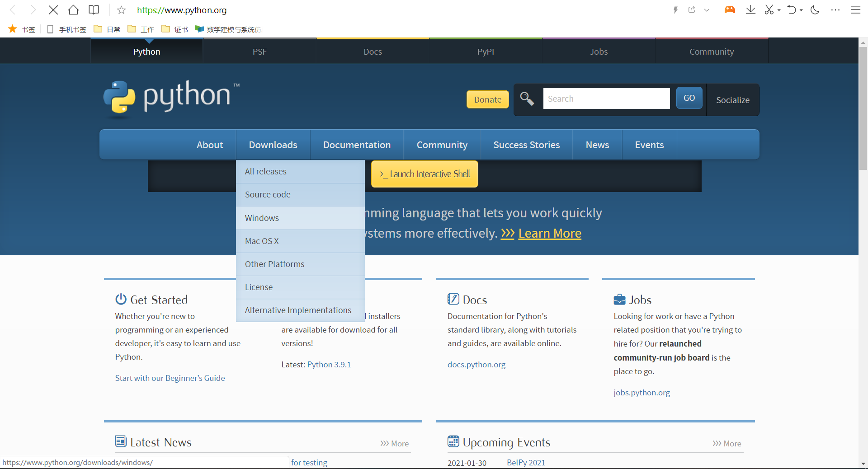Screen dimensions: 868x469
Task: Focus the site Search field
Action: 606,98
